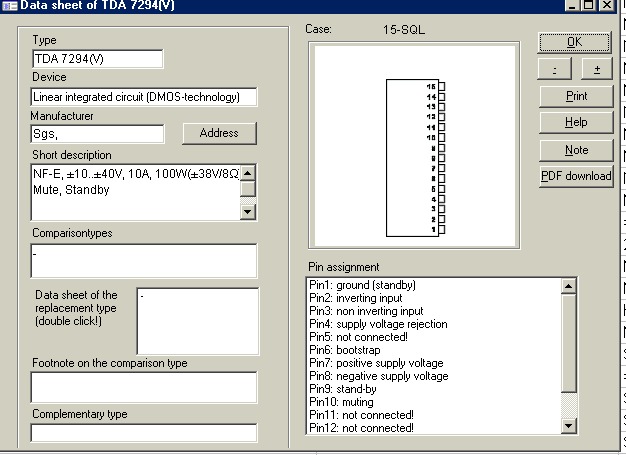The image size is (626, 455).
Task: Click the Manufacturer field Sgs
Action: [x=97, y=134]
